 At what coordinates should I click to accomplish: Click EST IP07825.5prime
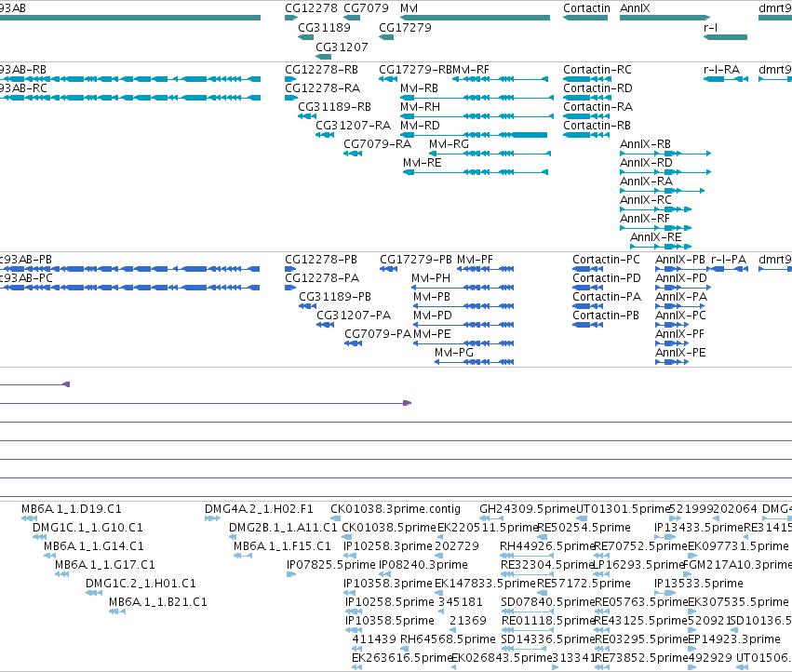coord(330,565)
